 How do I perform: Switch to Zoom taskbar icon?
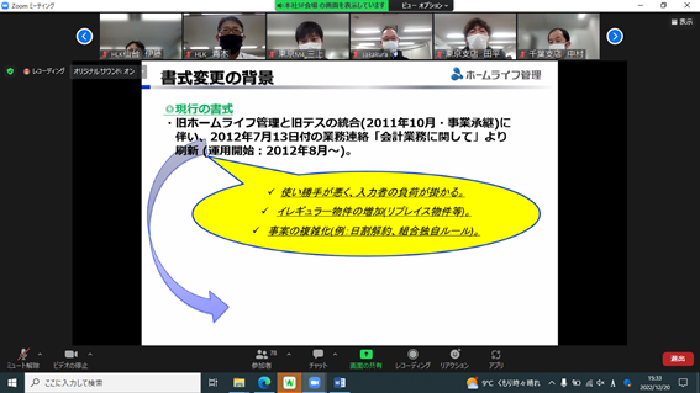tap(315, 383)
